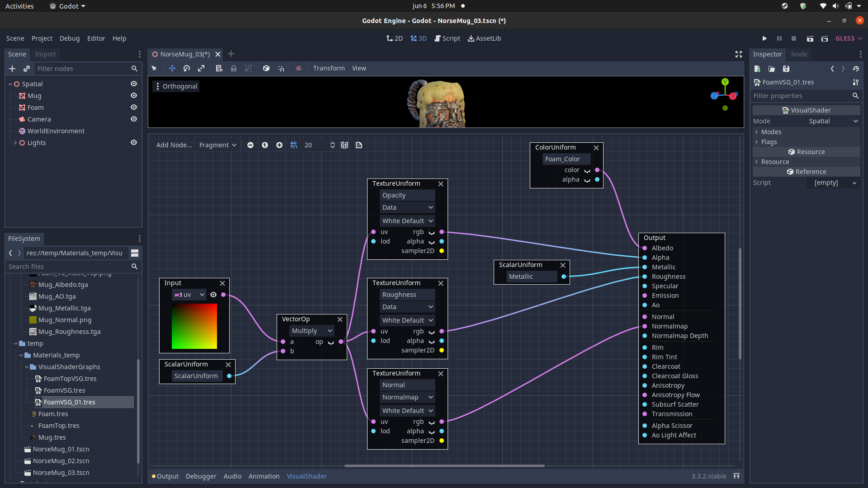The image size is (868, 488).
Task: Switch to the Import tab
Action: click(x=45, y=54)
